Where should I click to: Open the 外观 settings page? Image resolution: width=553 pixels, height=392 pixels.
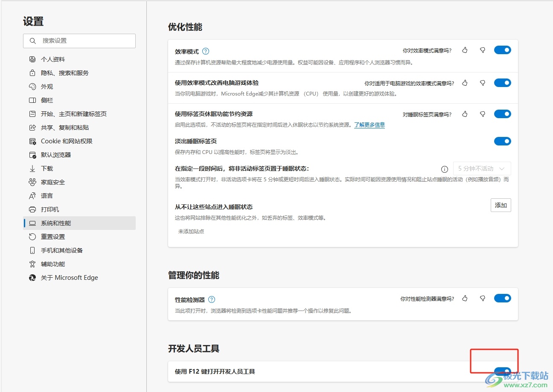pos(79,87)
